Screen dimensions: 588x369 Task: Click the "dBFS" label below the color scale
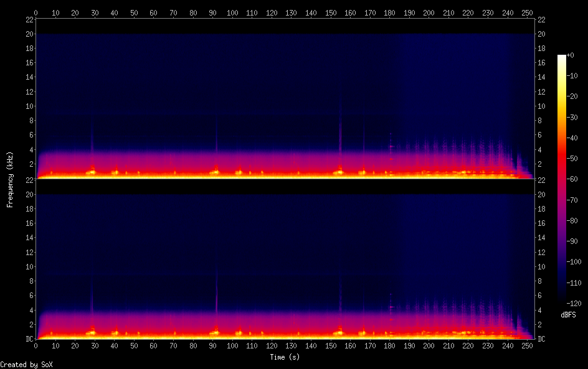point(568,315)
